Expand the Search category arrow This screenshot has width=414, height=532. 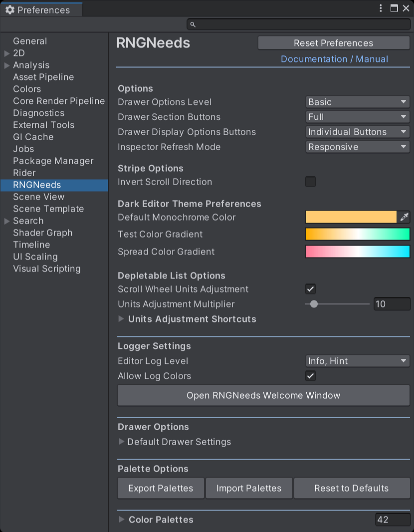click(6, 221)
